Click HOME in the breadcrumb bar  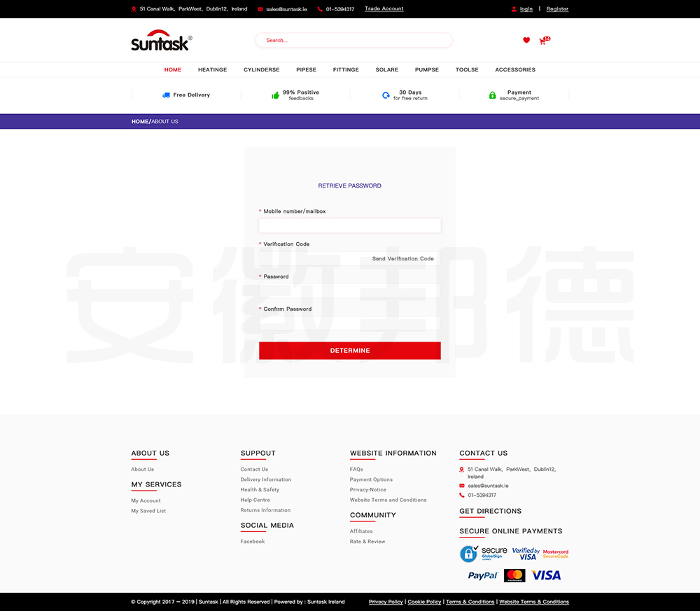coord(140,122)
